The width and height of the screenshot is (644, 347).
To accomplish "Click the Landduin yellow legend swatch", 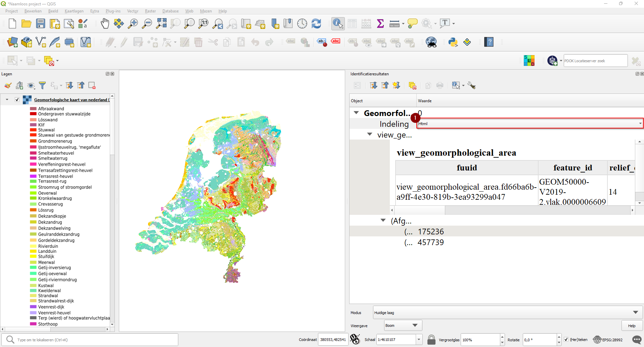I will click(33, 251).
